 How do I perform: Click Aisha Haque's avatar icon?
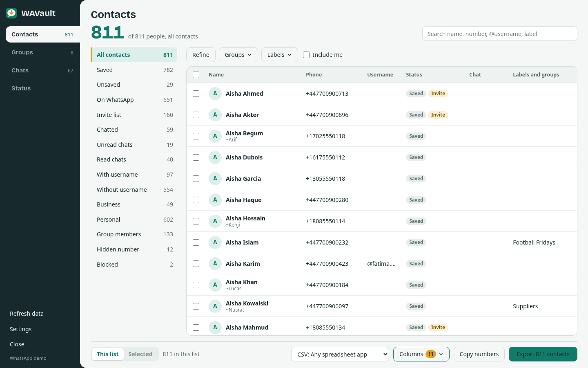(215, 200)
